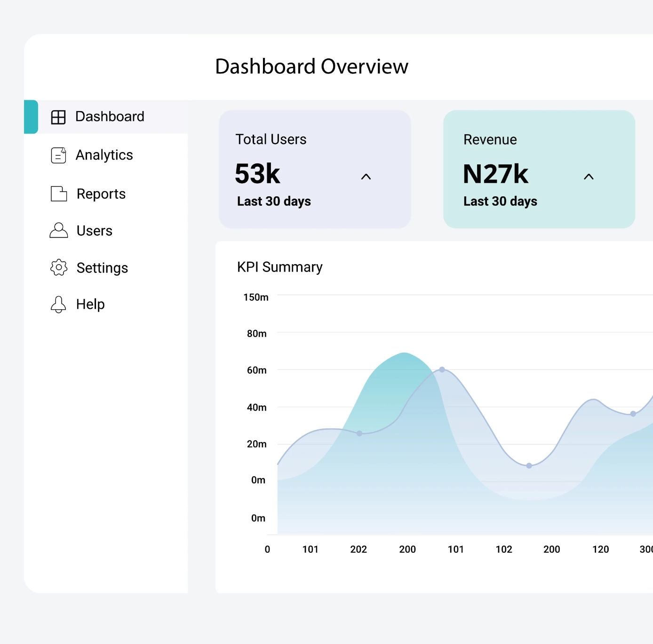Viewport: 653px width, 644px height.
Task: Click the teal active indicator bar beside Dashboard
Action: coord(31,117)
